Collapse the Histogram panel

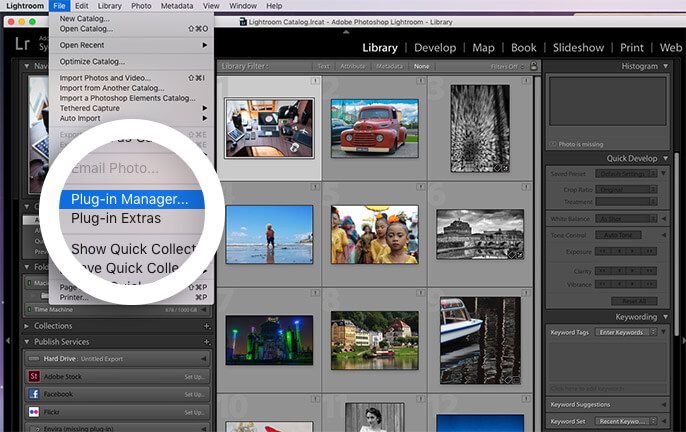click(x=665, y=66)
